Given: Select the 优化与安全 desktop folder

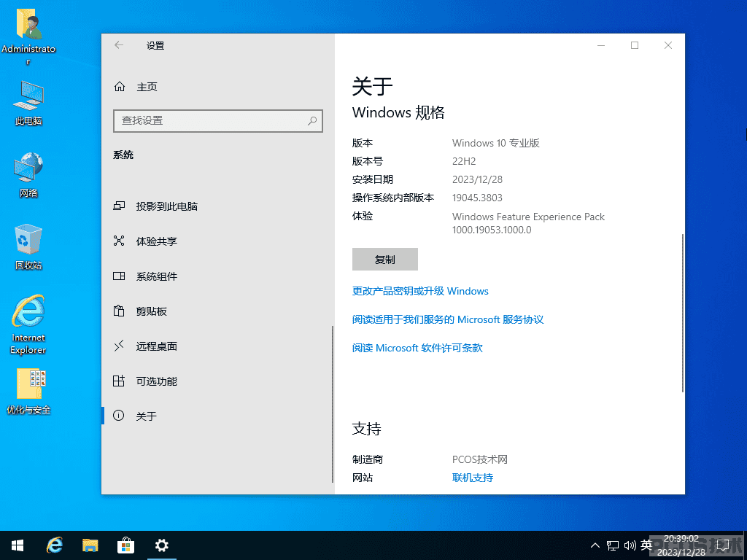Looking at the screenshot, I should (28, 392).
